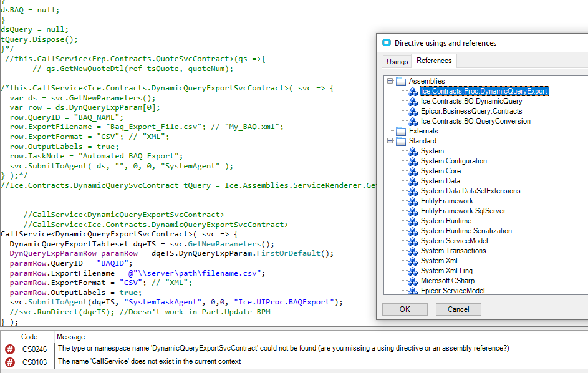The width and height of the screenshot is (588, 373).
Task: Click the Externals folder icon
Action: click(401, 131)
